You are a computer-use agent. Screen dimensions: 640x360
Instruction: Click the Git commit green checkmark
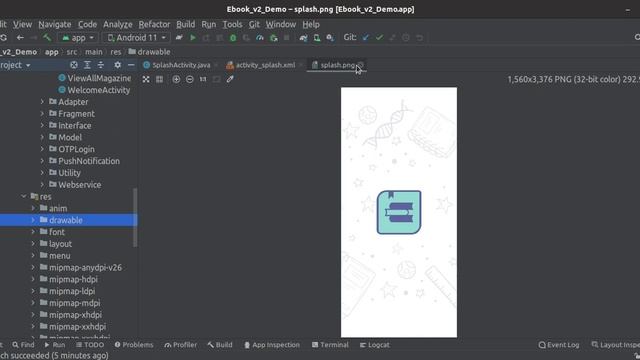(379, 38)
